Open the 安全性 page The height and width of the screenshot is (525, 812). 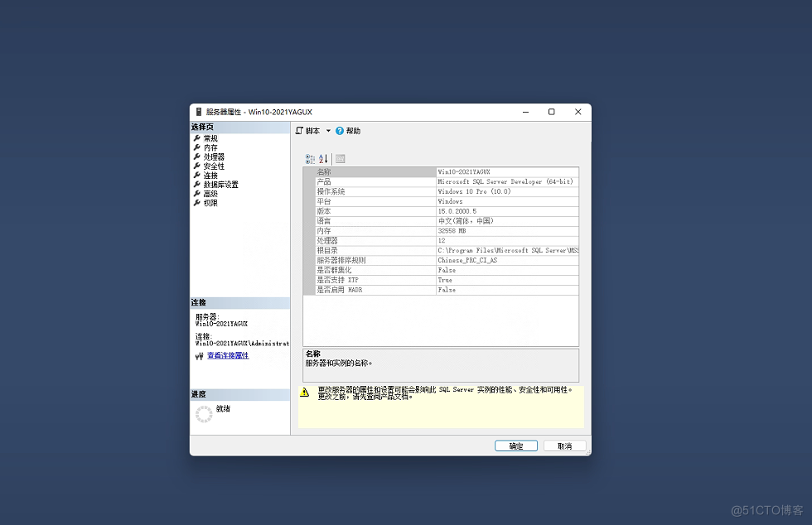[x=214, y=166]
